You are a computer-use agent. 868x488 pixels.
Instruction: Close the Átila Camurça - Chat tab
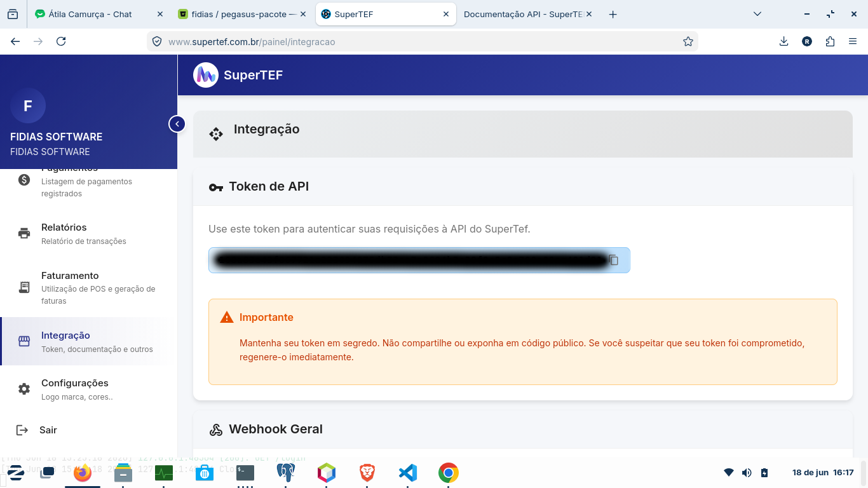(159, 14)
